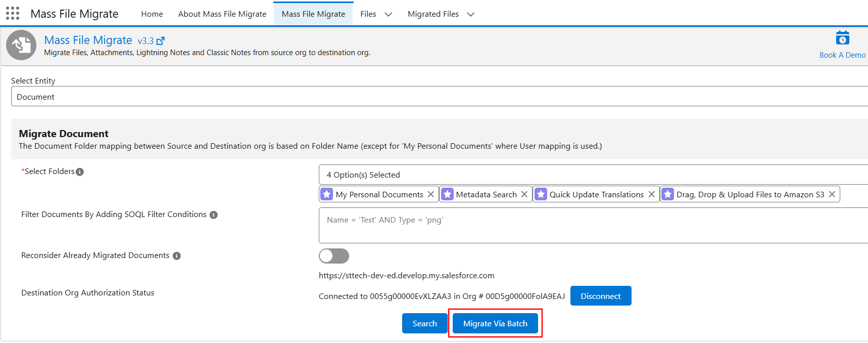This screenshot has height=343, width=868.
Task: Open the Migrated Files tab
Action: 433,14
